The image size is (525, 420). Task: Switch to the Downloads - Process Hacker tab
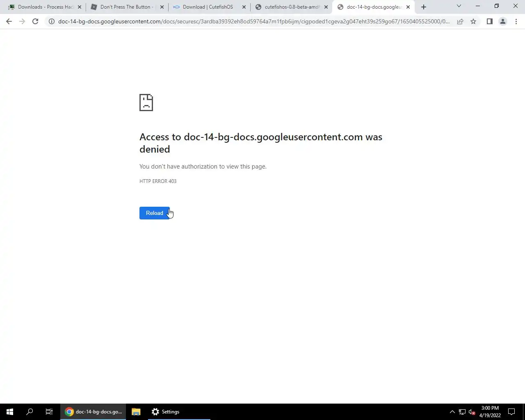[44, 7]
